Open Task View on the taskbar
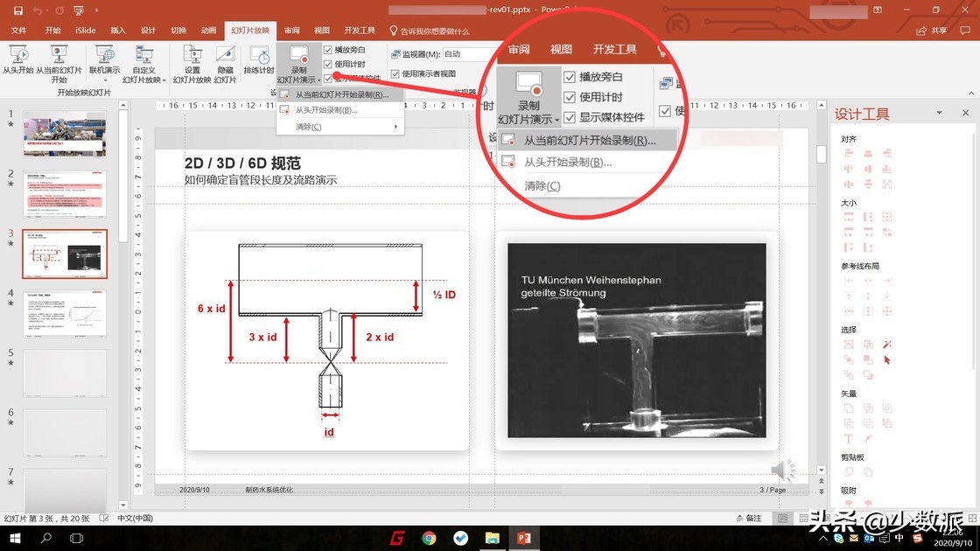The height and width of the screenshot is (551, 980). click(76, 538)
